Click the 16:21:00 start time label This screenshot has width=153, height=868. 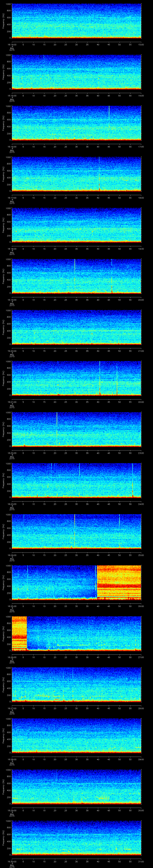click(x=12, y=402)
